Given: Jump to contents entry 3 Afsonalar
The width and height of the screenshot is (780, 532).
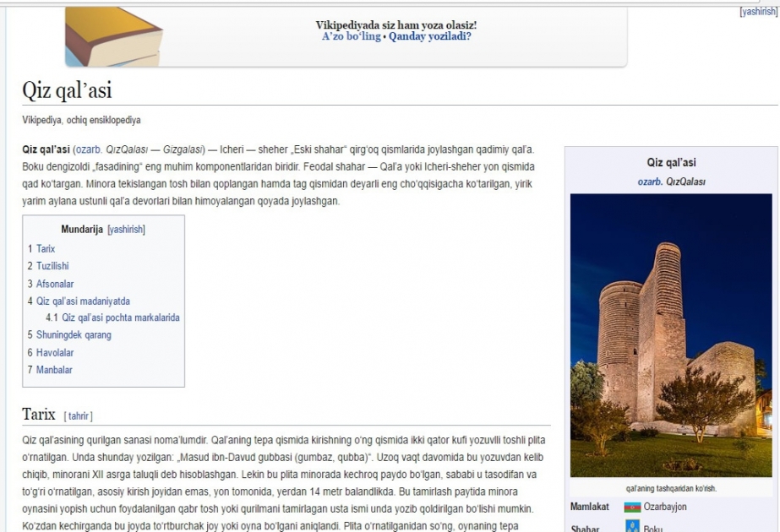Looking at the screenshot, I should (55, 284).
